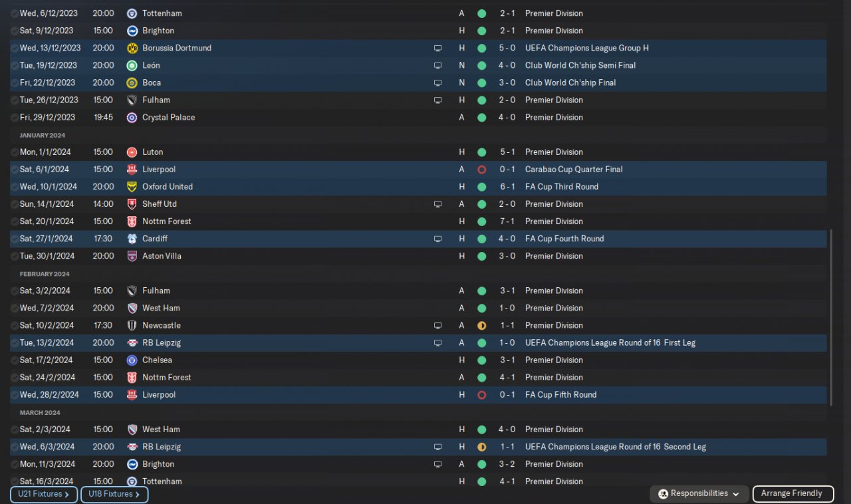Click the Borussia Dortmund club badge
The width and height of the screenshot is (851, 504).
[132, 48]
